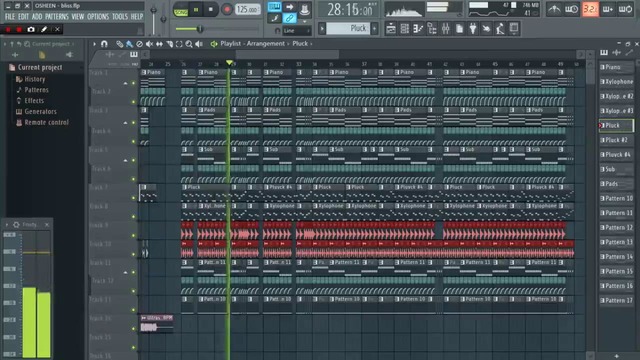The width and height of the screenshot is (640, 360).
Task: Collapse Track 5 group triangle
Action: point(125,160)
